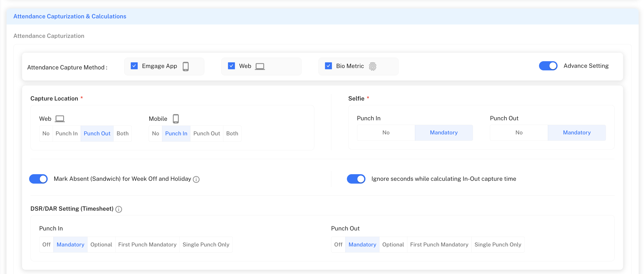The height and width of the screenshot is (274, 644).
Task: Click the Bio Metric fingerprint icon
Action: point(372,67)
